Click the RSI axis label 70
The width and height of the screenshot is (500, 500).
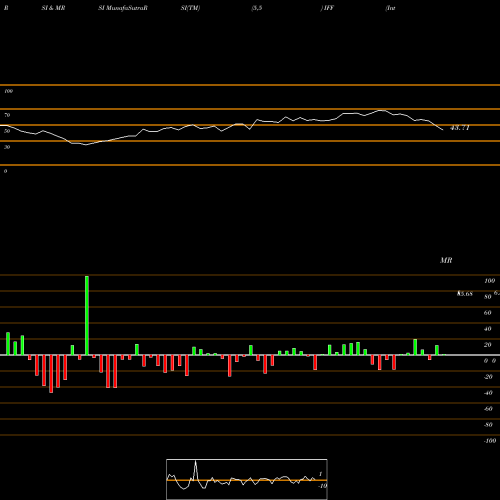7,115
